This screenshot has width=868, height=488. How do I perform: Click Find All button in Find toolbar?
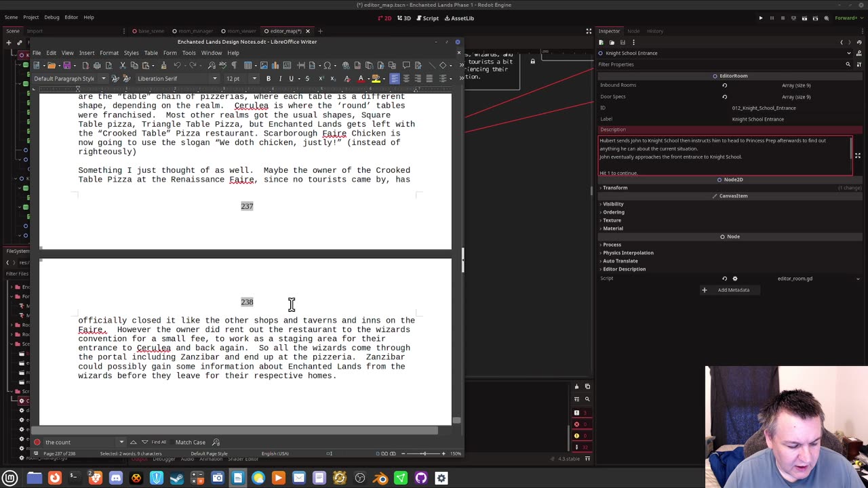159,442
